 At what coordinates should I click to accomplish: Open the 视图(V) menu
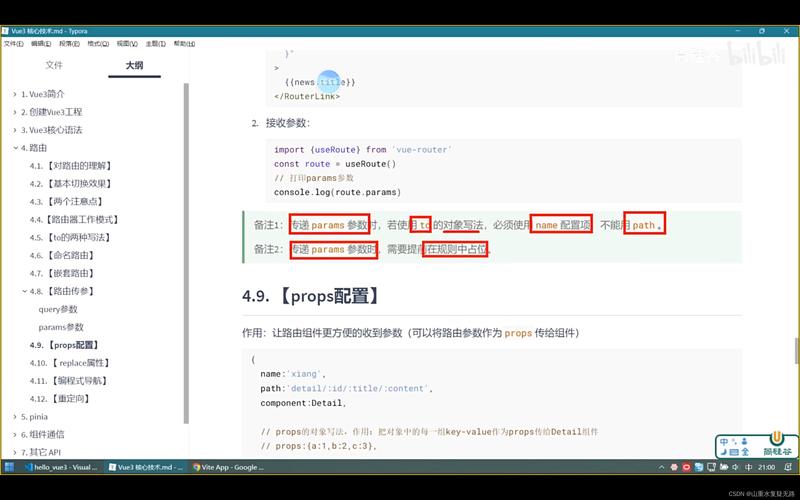(127, 44)
